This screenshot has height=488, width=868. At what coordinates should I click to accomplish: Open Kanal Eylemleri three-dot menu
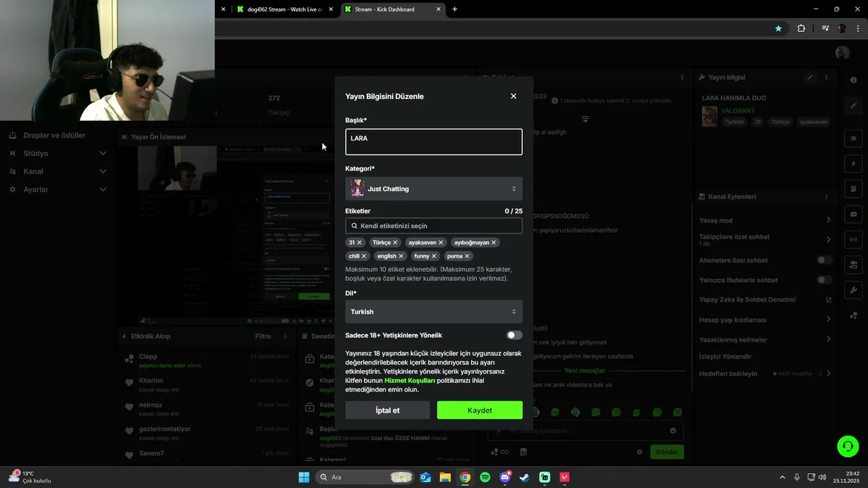(x=826, y=197)
